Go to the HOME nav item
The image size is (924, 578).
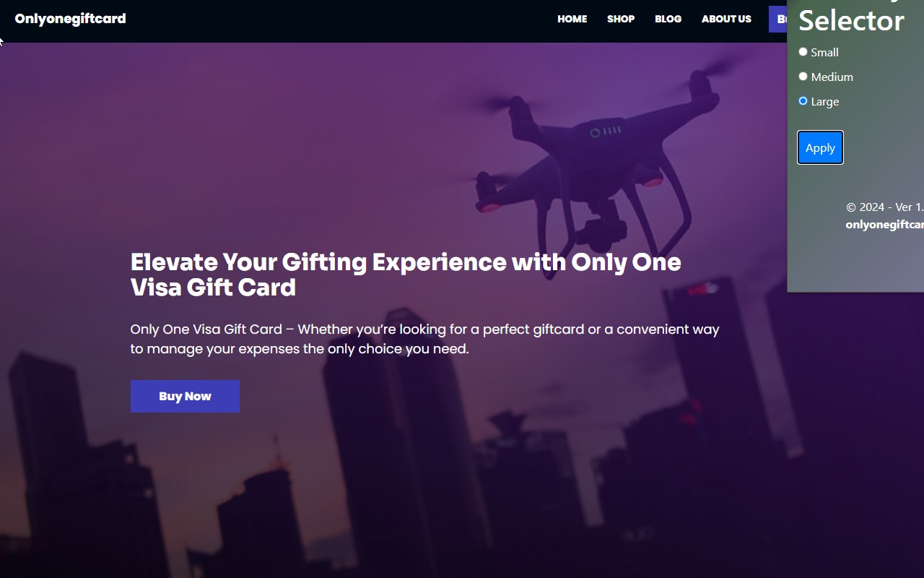572,19
